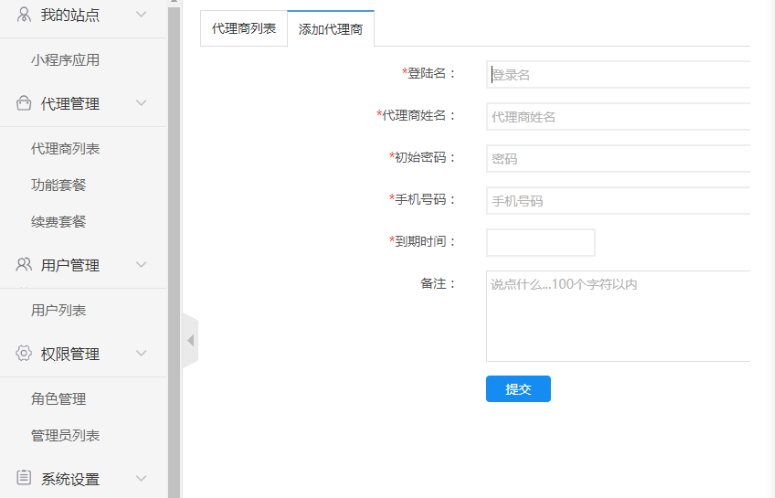
Task: Focus the 登陆名 input field
Action: pos(617,75)
